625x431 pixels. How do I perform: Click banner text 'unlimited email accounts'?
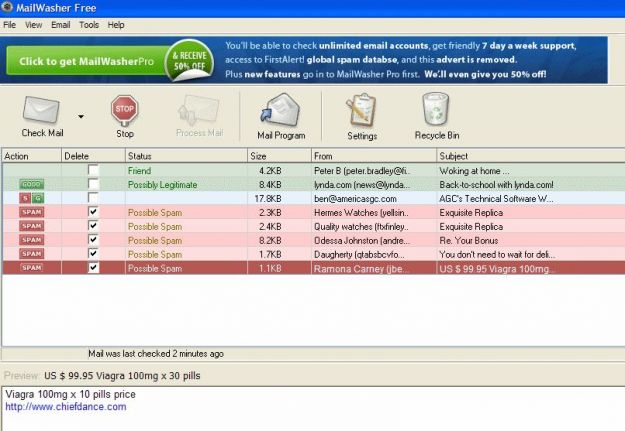373,45
